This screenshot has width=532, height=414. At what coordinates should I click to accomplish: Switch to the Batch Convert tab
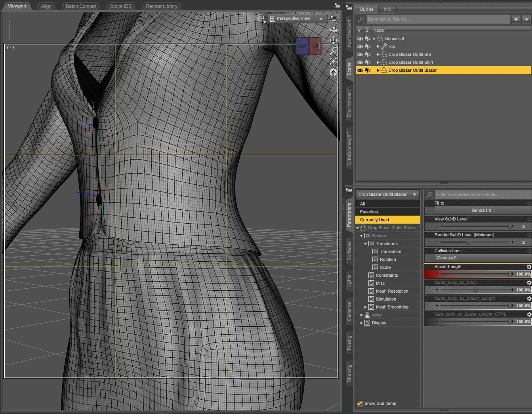point(81,6)
